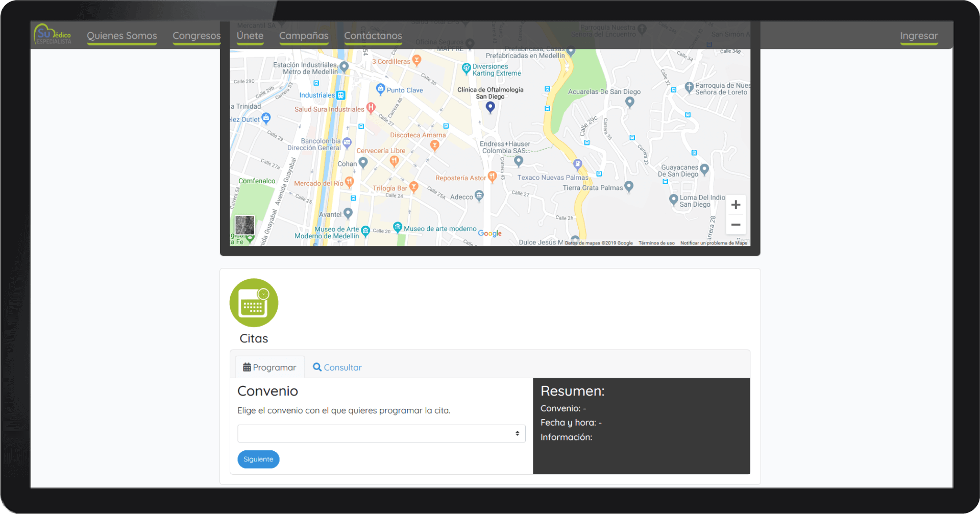
Task: Zoom out on the map with minus button
Action: (736, 225)
